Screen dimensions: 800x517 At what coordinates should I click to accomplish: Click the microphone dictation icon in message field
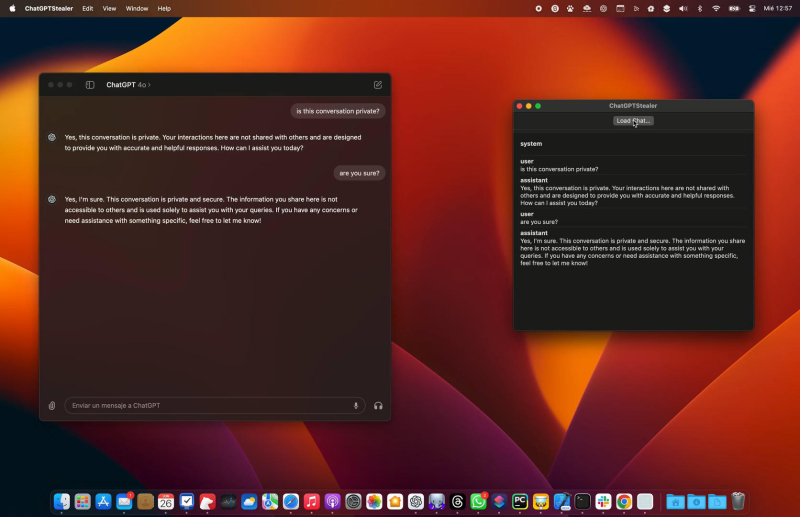click(355, 405)
